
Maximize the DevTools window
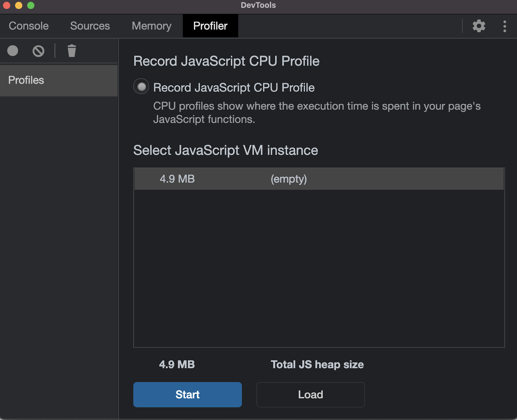coord(31,5)
